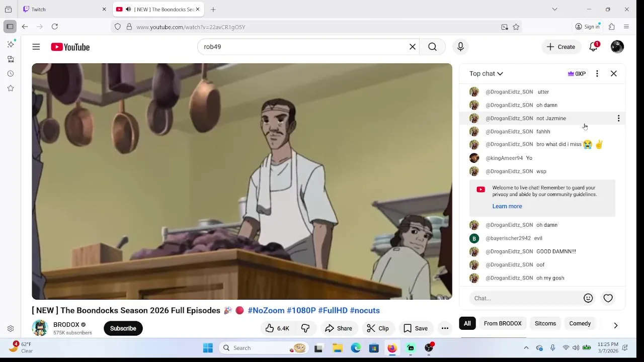Click the Boondocks video player

tap(242, 182)
